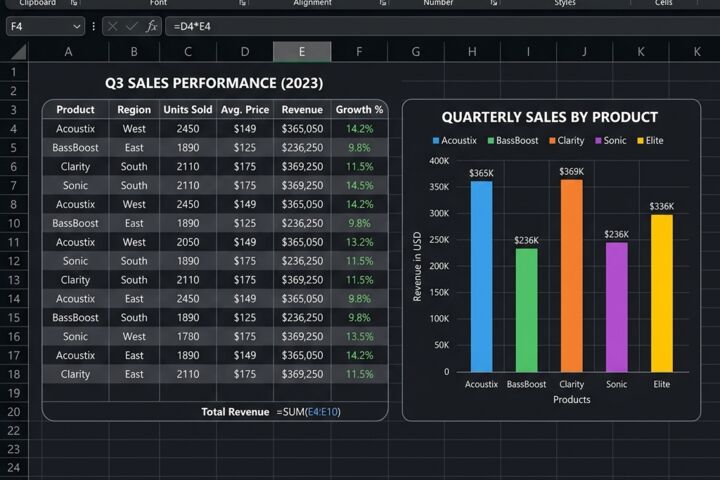
Task: Click the yellow Elite legend swatch
Action: click(x=640, y=141)
